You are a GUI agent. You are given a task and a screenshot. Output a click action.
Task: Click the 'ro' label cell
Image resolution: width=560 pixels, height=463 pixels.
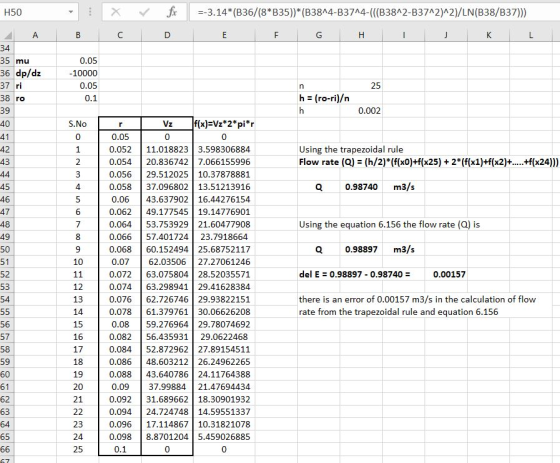(35, 98)
